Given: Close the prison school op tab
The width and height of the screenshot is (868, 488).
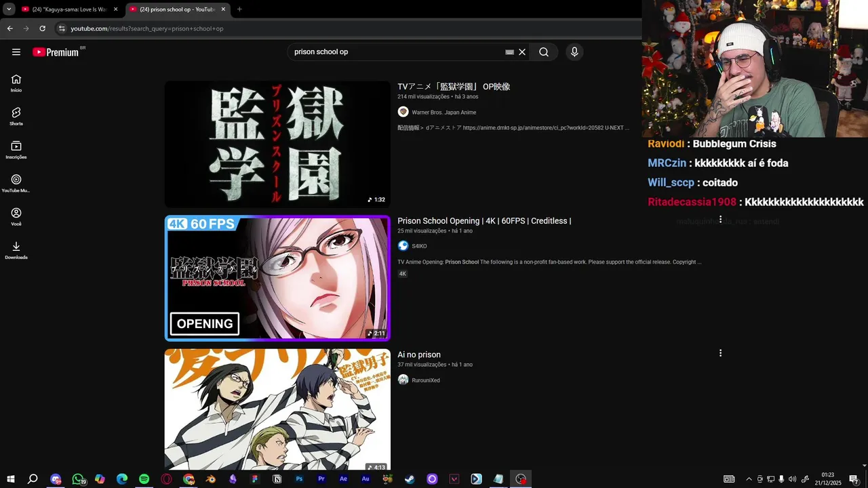Looking at the screenshot, I should [x=224, y=9].
